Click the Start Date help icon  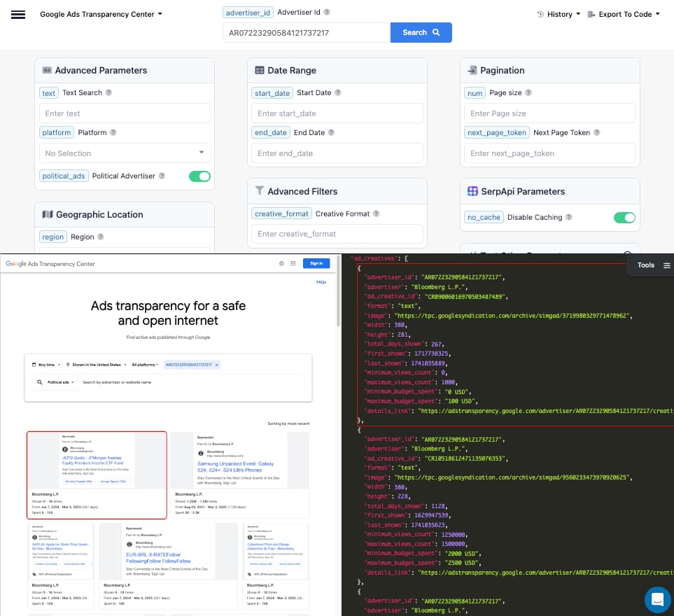coord(338,92)
